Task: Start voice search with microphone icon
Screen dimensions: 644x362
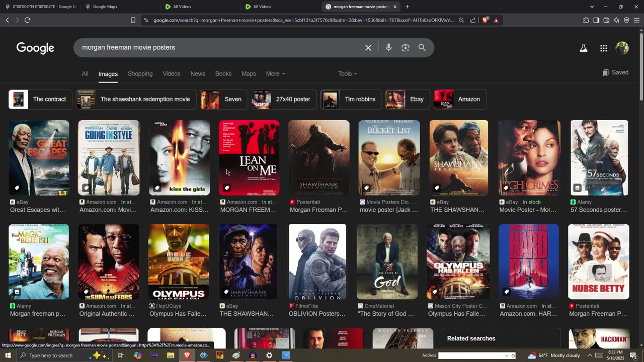Action: (388, 47)
